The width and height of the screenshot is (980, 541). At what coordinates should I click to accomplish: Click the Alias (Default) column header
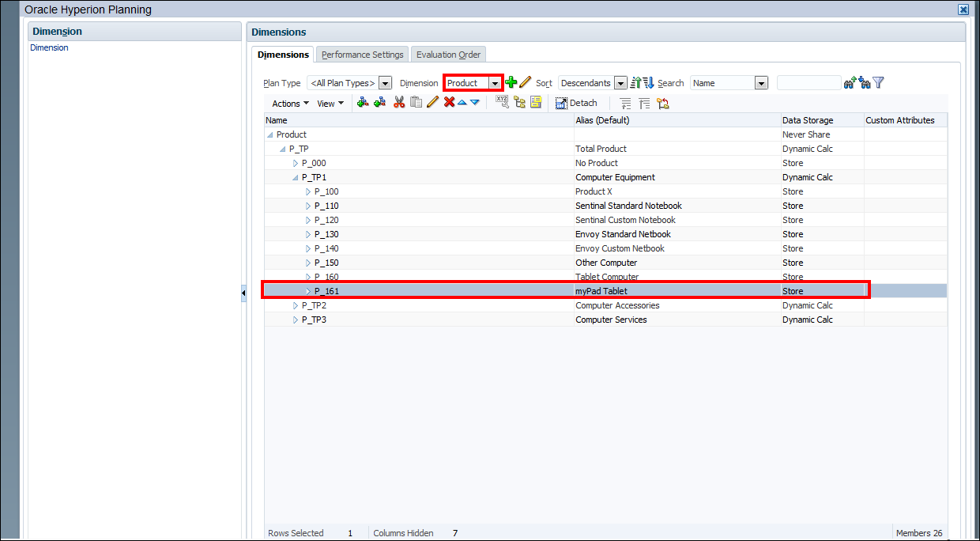coord(677,120)
